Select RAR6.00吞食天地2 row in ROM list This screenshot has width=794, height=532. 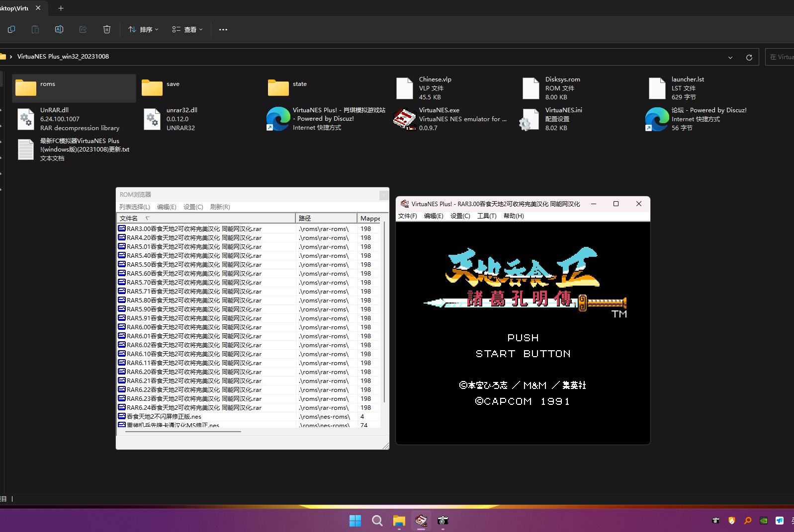tap(249, 327)
